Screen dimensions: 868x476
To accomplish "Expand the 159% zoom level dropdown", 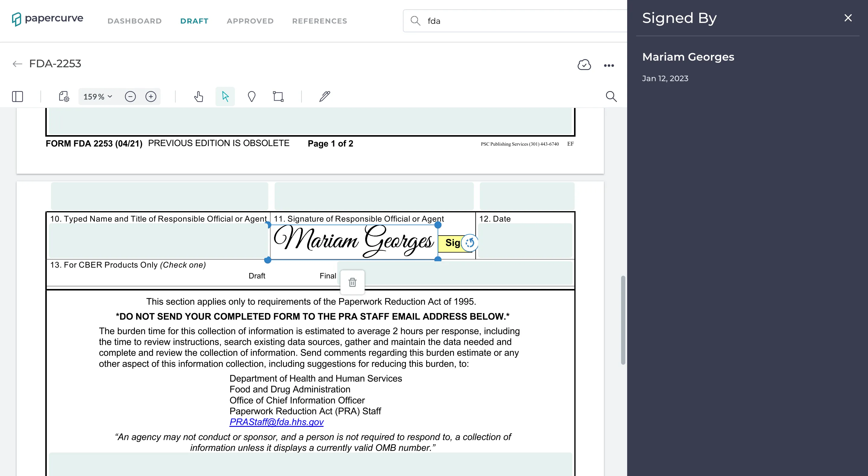I will coord(98,97).
